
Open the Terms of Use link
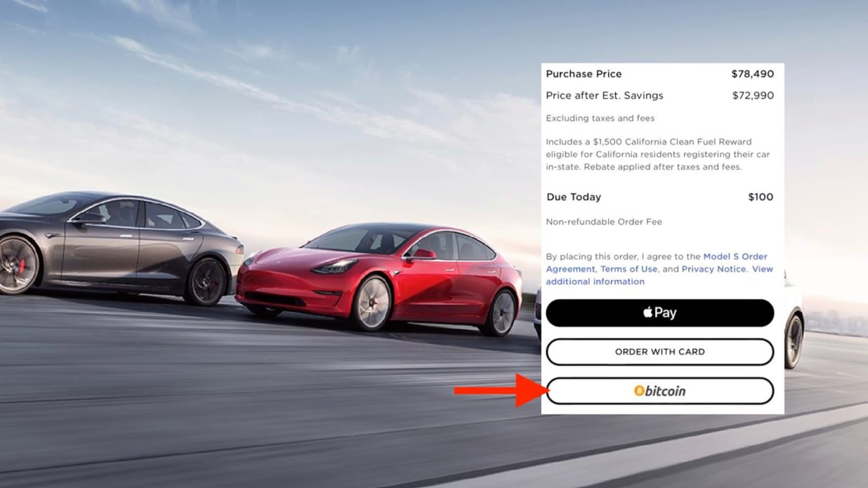(629, 269)
